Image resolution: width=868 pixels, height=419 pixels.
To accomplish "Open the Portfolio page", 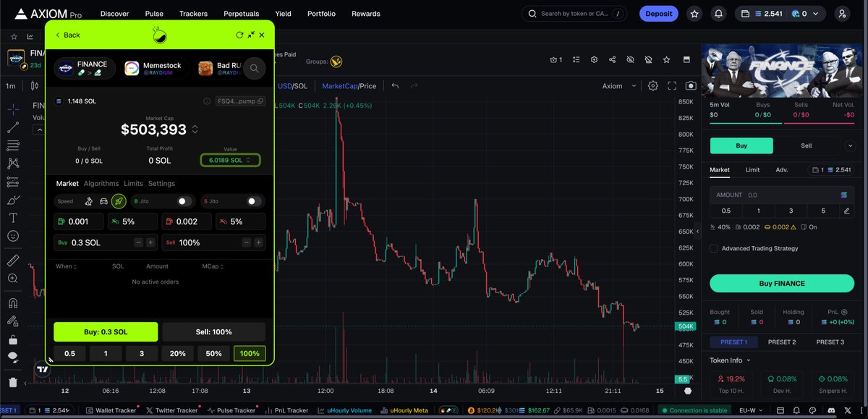I will (321, 14).
